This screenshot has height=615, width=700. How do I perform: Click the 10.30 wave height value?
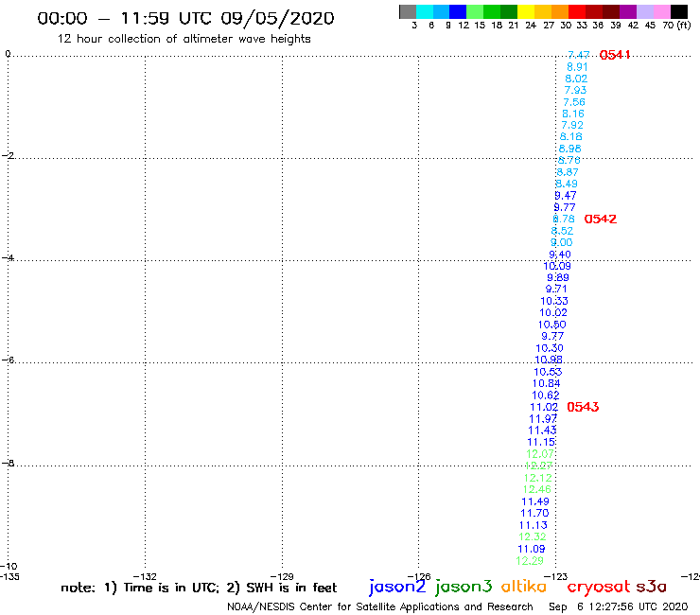[x=550, y=348]
